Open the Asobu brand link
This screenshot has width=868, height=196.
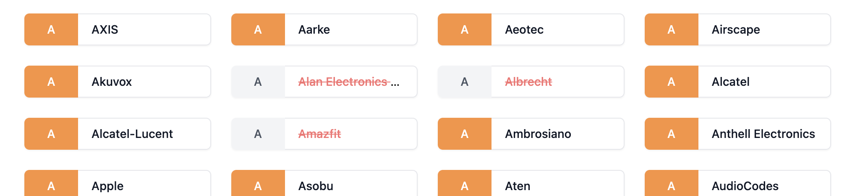pyautogui.click(x=316, y=185)
